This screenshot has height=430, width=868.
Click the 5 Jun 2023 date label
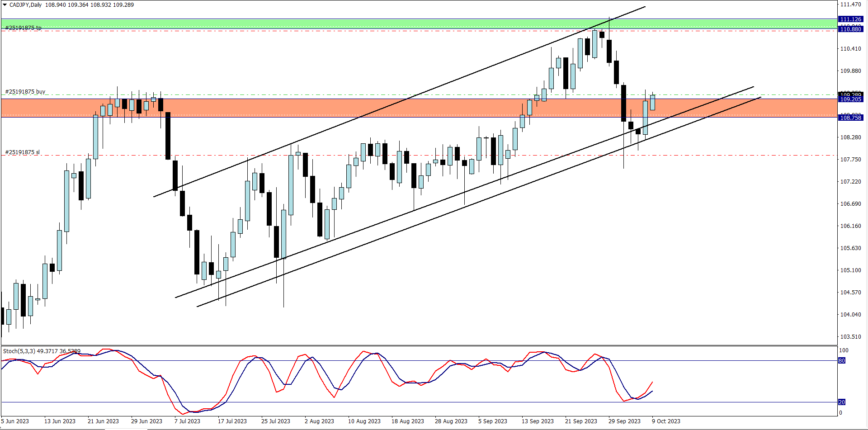tap(15, 421)
